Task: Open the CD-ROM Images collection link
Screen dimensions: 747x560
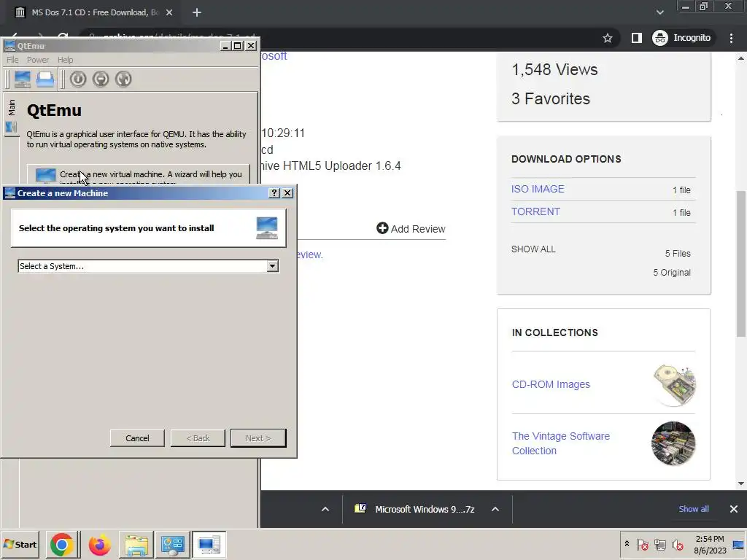Action: click(551, 384)
